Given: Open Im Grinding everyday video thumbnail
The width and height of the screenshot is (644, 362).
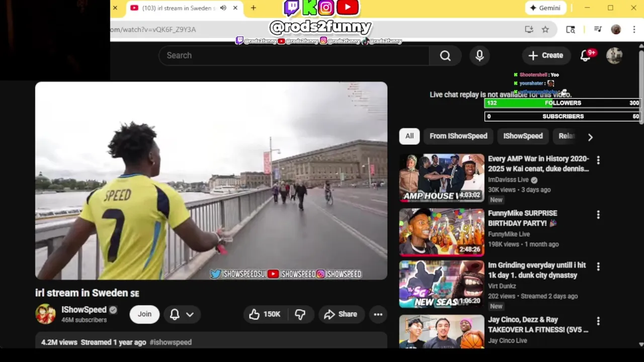Looking at the screenshot, I should pos(442,284).
